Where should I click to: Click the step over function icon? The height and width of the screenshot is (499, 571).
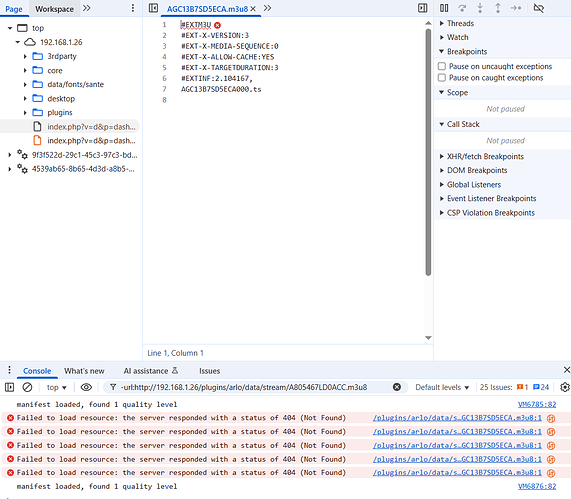(x=462, y=8)
